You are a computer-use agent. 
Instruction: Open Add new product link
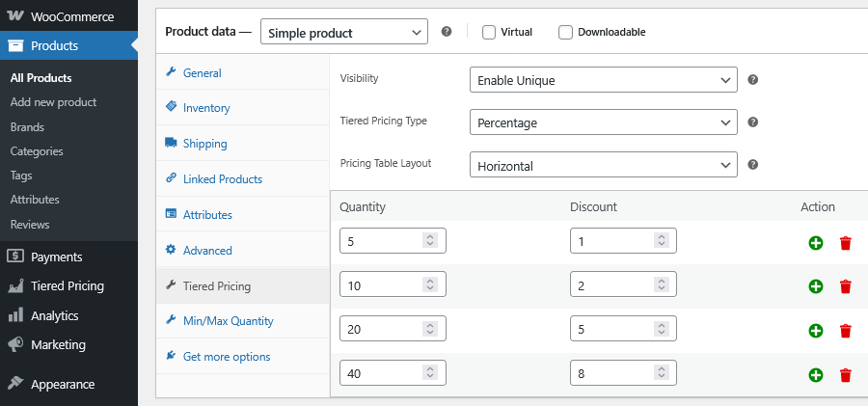(x=53, y=102)
